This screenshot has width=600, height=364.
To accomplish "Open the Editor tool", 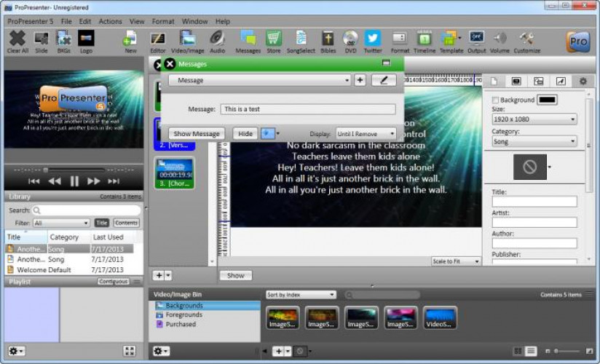I will (158, 41).
